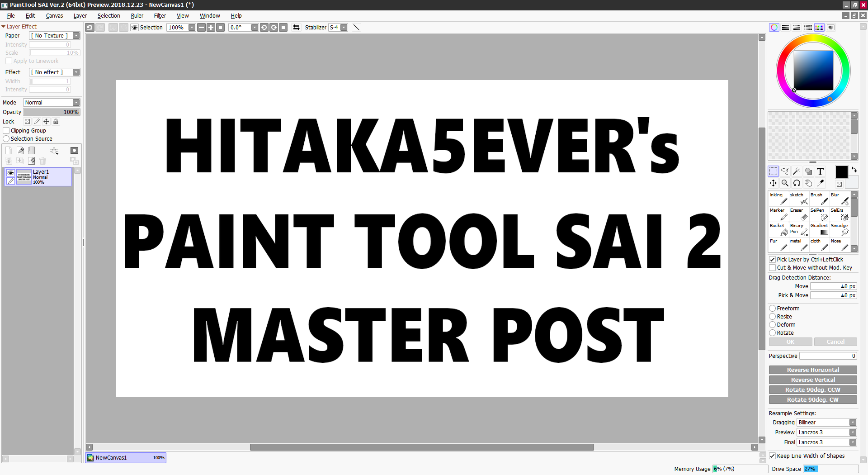Viewport: 868px width, 475px height.
Task: Toggle selection visibility eye in toolbar
Action: [x=134, y=28]
